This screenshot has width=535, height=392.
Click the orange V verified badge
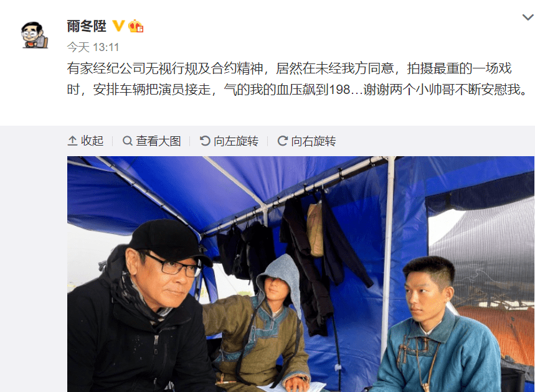[118, 26]
